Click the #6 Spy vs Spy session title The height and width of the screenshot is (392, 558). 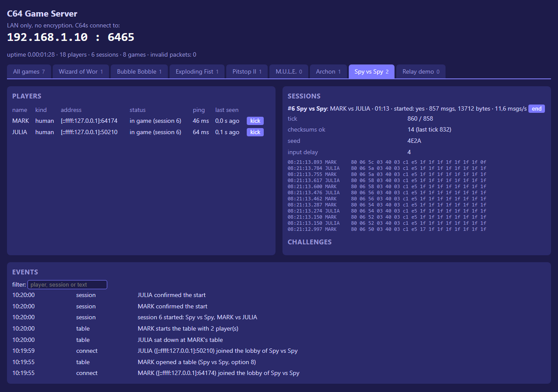coord(308,109)
